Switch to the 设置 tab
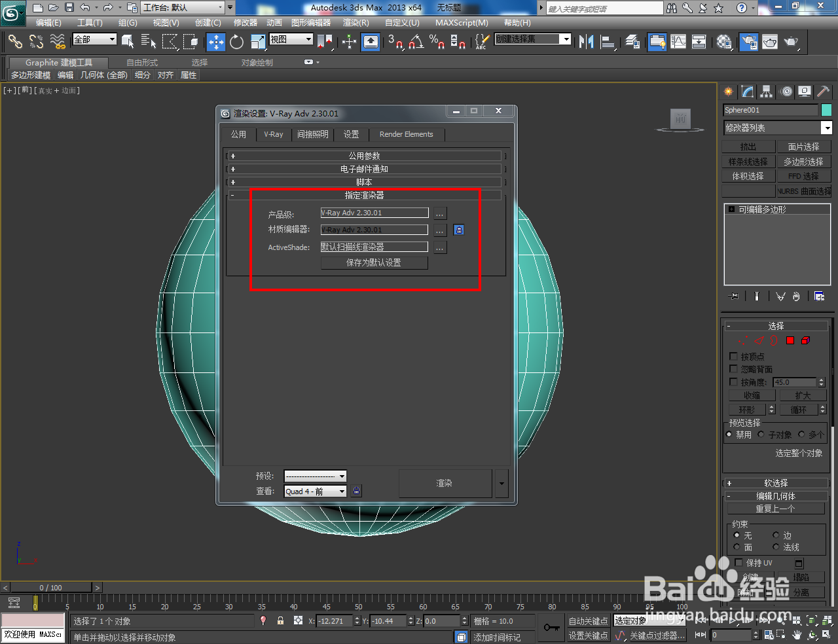This screenshot has height=644, width=838. point(352,134)
